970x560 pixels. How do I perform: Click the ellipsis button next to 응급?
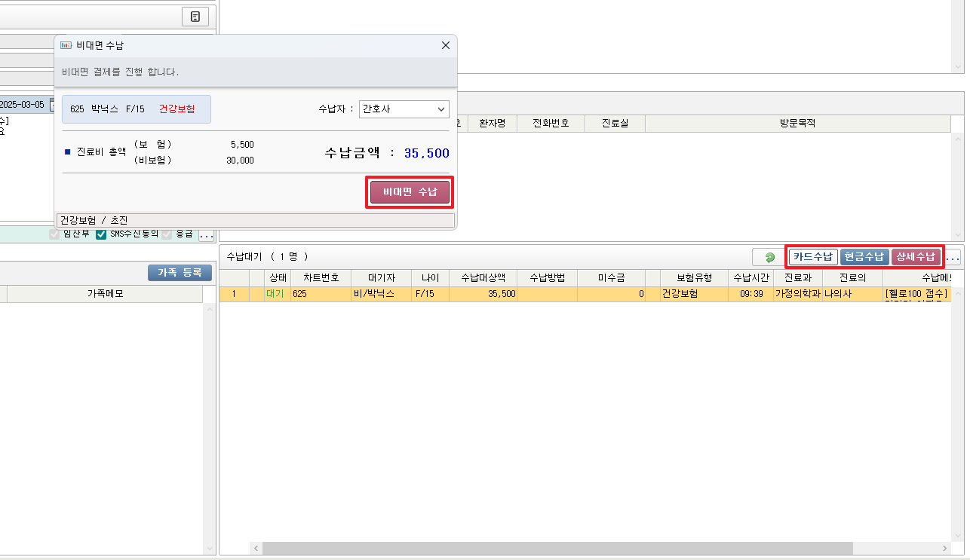click(206, 234)
